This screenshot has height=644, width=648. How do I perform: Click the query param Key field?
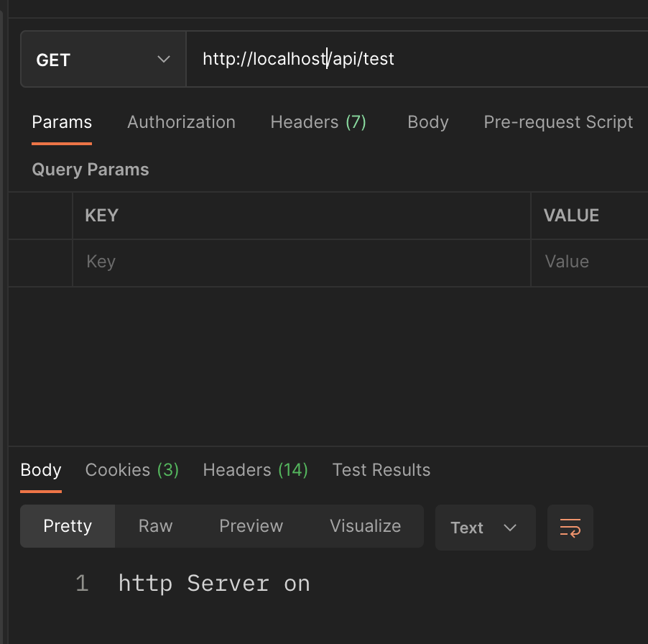point(301,262)
